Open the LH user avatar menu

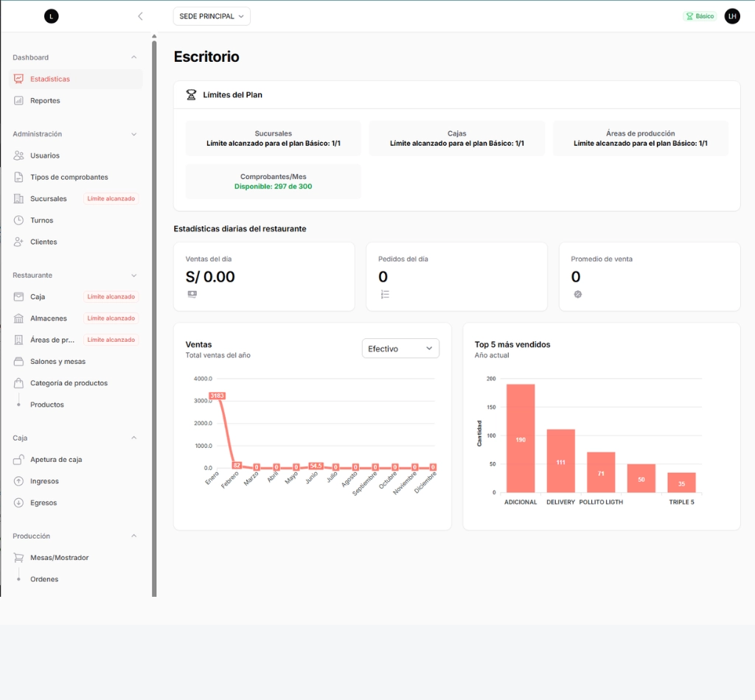click(x=732, y=16)
